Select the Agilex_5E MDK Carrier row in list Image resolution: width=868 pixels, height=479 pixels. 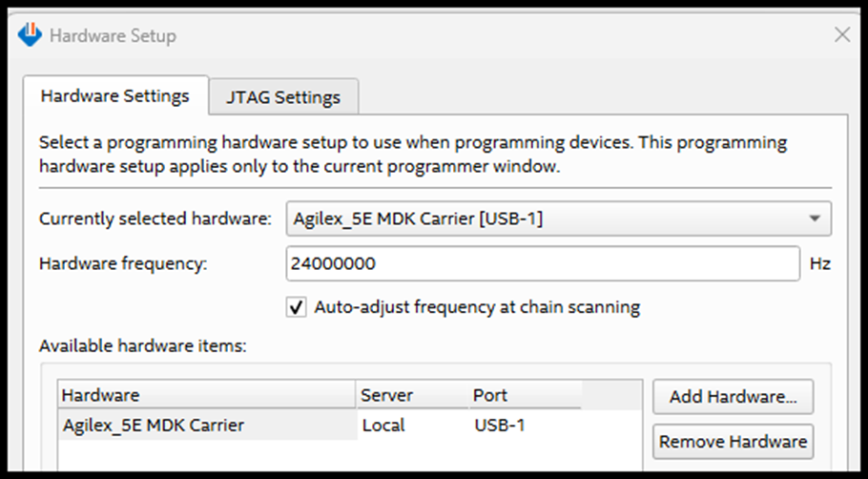tap(154, 426)
